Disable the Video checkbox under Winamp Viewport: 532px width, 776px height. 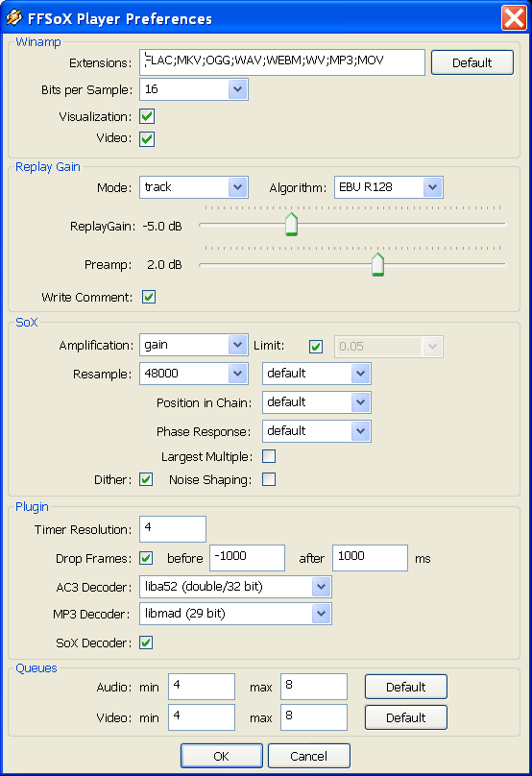(147, 138)
